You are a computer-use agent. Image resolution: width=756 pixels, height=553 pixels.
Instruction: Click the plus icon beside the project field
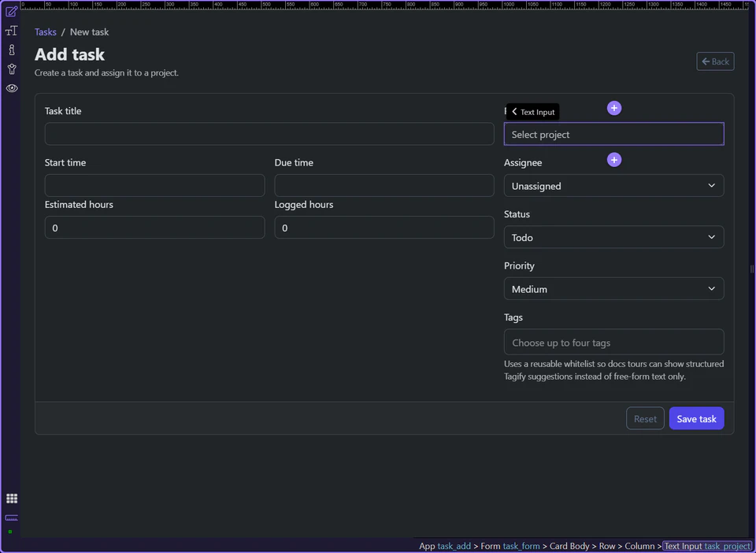613,108
